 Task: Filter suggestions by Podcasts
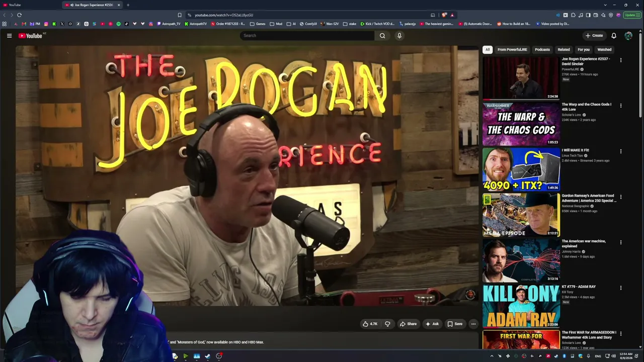click(542, 50)
